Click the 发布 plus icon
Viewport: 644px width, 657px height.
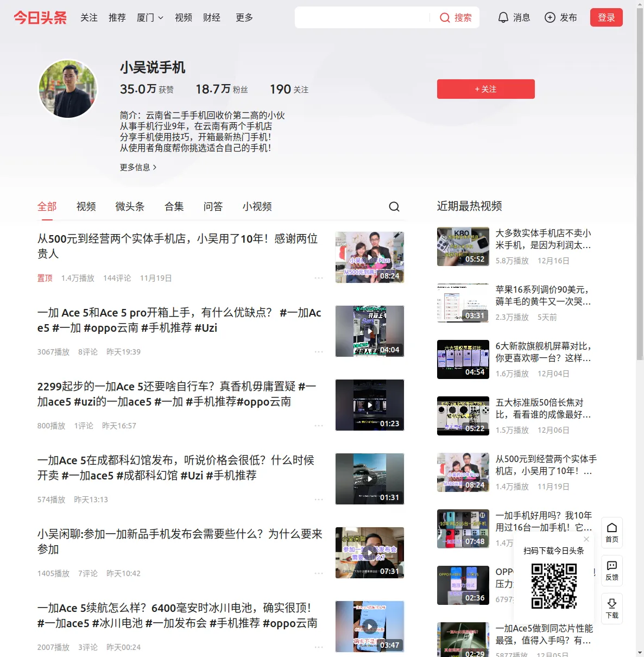550,17
